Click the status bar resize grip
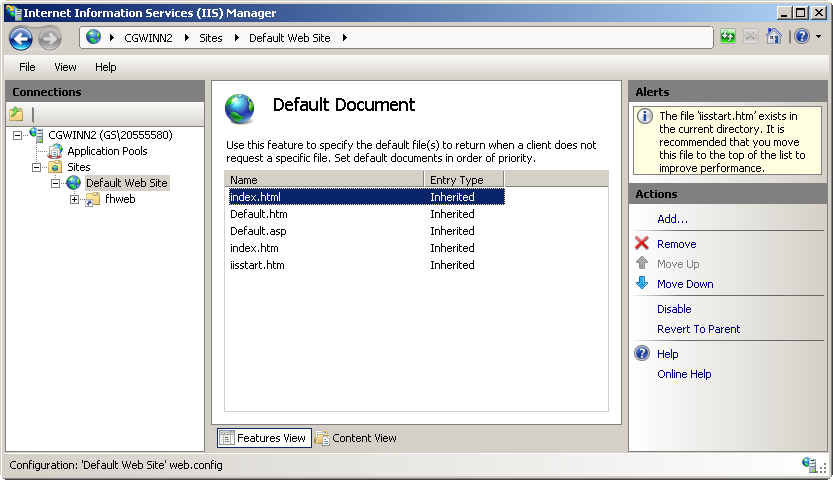The height and width of the screenshot is (480, 833). [823, 468]
